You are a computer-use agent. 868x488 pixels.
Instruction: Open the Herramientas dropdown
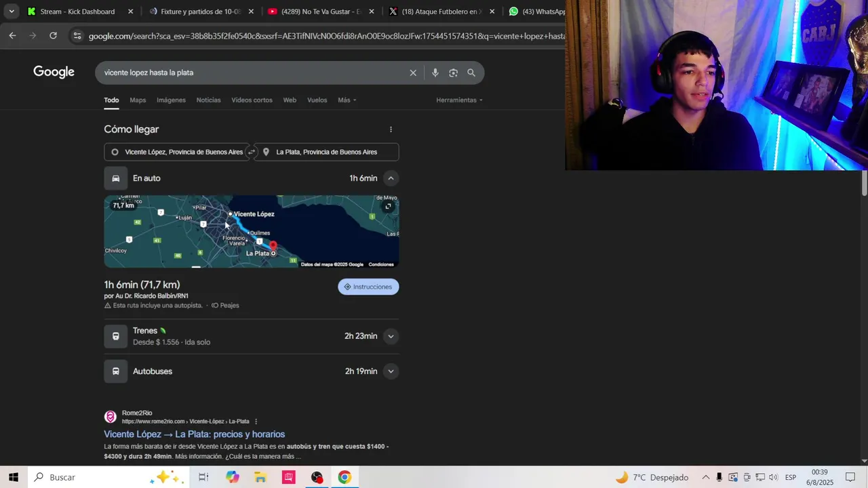[x=459, y=100]
